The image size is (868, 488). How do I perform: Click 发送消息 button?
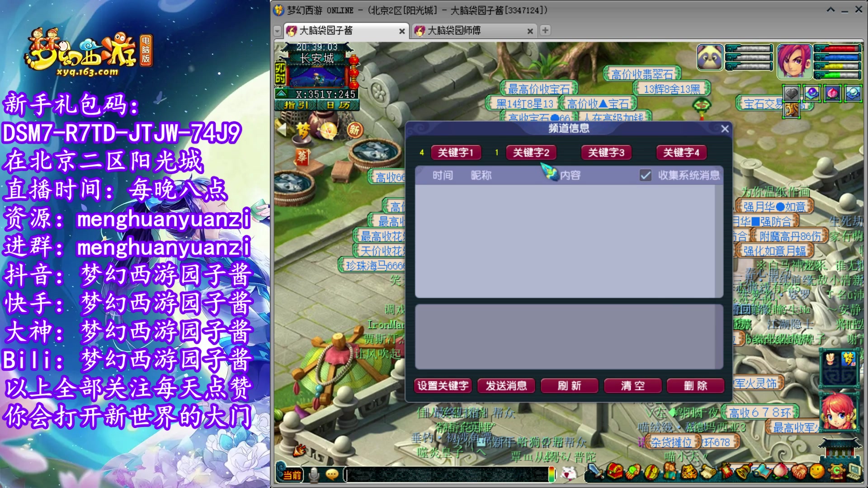(x=506, y=386)
